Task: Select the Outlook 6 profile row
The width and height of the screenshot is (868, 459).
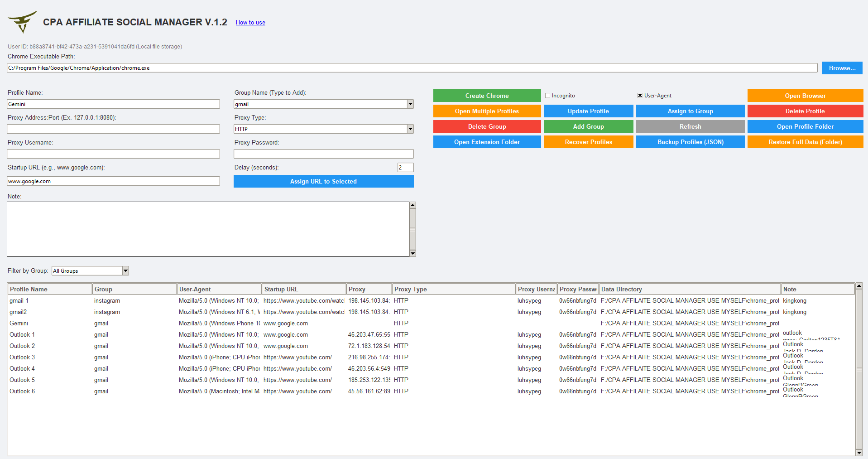Action: 431,391
